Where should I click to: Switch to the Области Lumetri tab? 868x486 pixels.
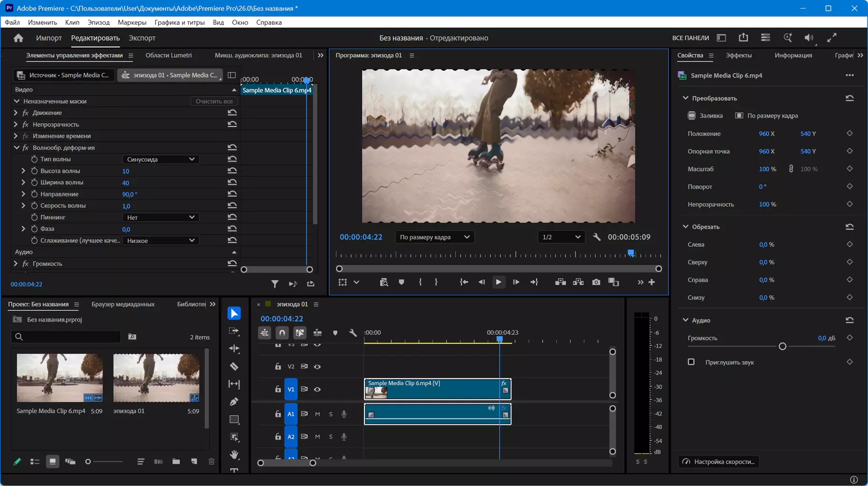[169, 55]
